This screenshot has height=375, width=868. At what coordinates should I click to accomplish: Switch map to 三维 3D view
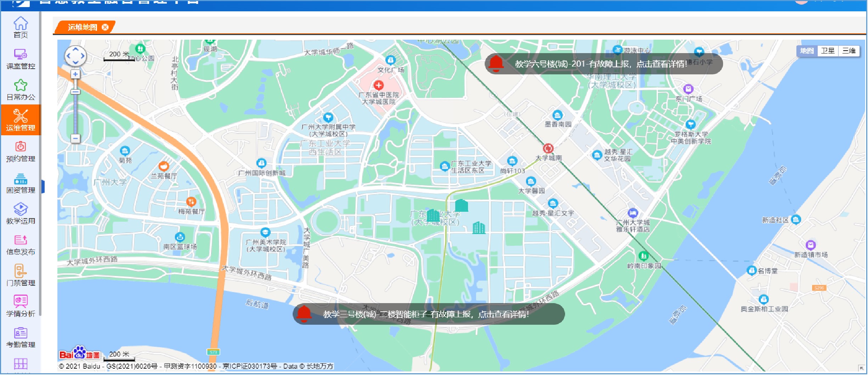849,51
